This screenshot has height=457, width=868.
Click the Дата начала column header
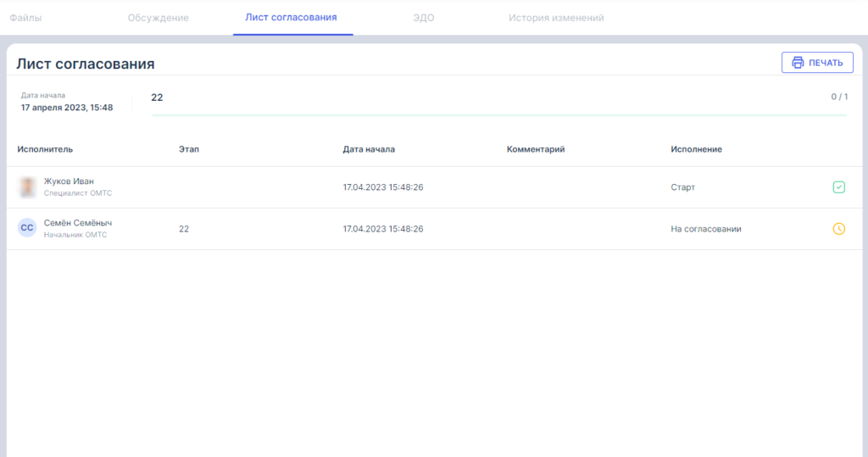tap(369, 149)
